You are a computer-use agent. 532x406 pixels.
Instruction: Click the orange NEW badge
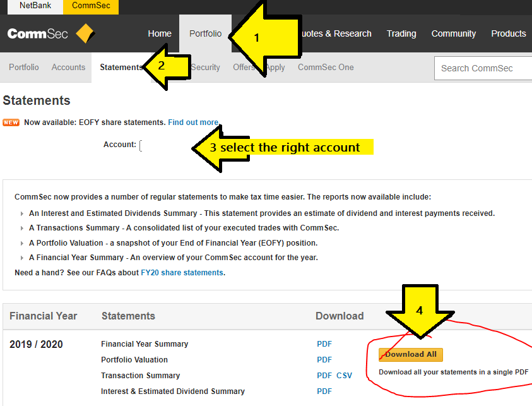click(x=11, y=122)
